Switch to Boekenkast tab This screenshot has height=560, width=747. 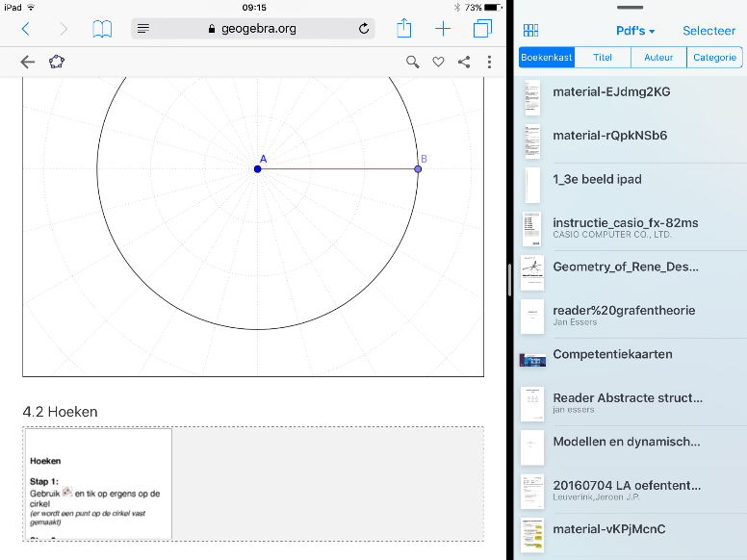coord(547,57)
